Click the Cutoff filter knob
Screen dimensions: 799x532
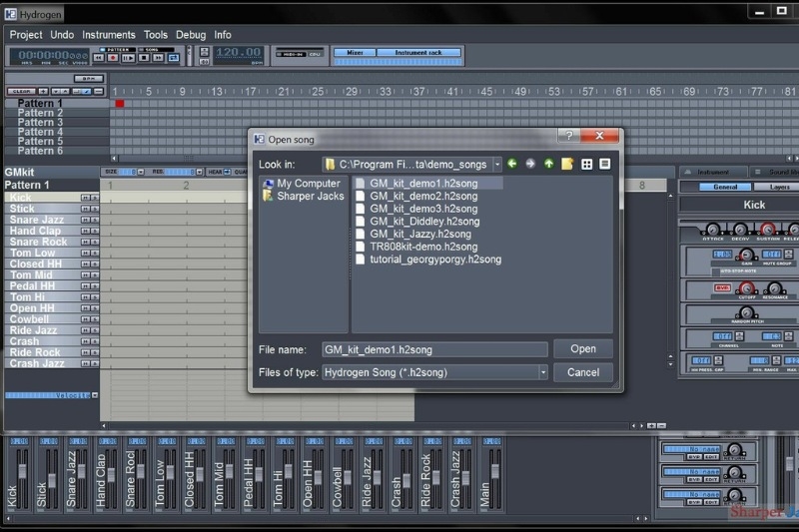pos(746,288)
